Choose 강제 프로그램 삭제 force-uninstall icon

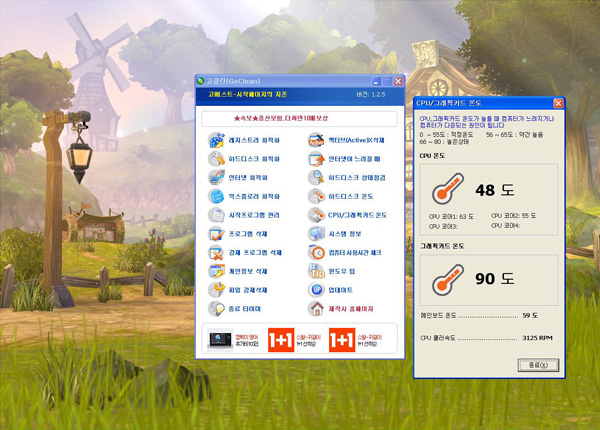[x=217, y=252]
